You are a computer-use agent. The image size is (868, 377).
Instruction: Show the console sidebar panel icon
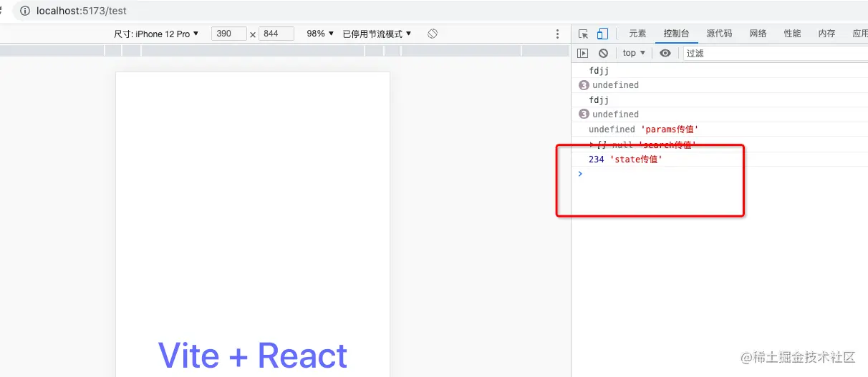(x=583, y=53)
